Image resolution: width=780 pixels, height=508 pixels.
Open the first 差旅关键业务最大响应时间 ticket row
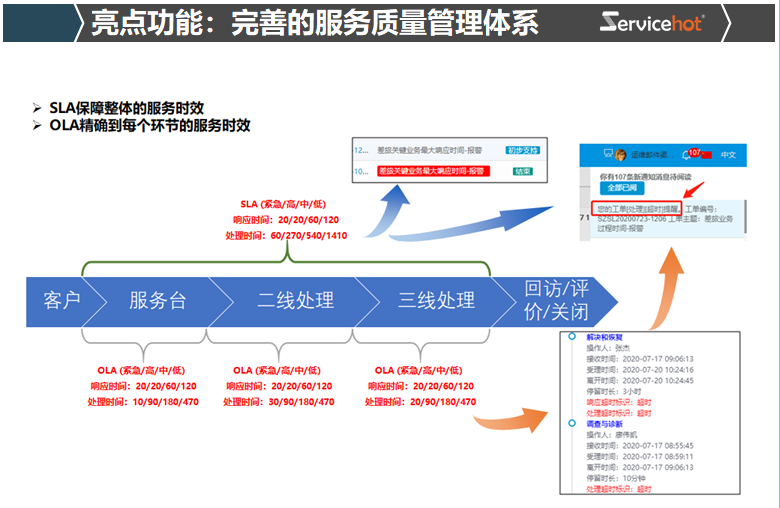pyautogui.click(x=430, y=151)
